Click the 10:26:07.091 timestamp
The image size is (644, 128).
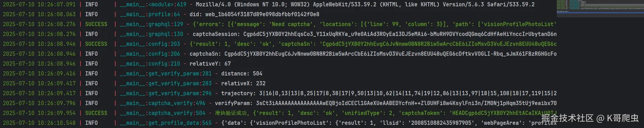point(56,5)
